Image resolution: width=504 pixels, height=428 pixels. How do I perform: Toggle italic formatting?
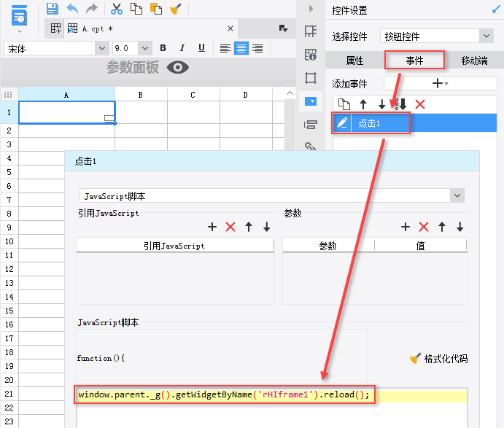[x=182, y=48]
